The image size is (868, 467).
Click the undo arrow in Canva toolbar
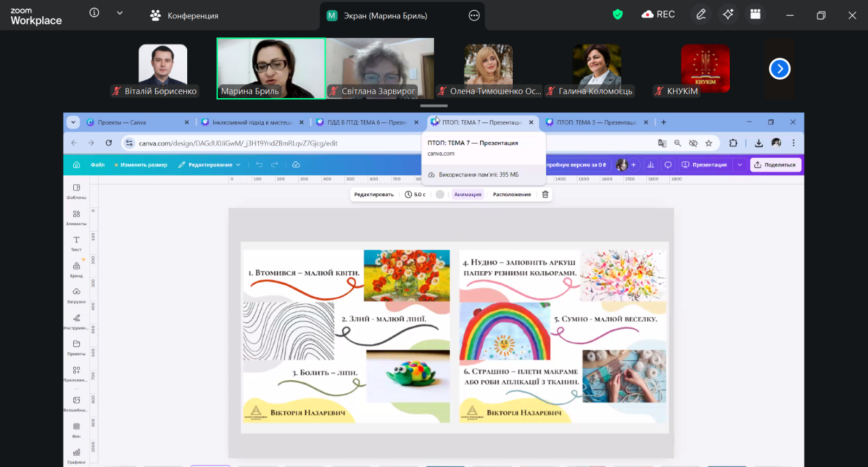pos(259,165)
